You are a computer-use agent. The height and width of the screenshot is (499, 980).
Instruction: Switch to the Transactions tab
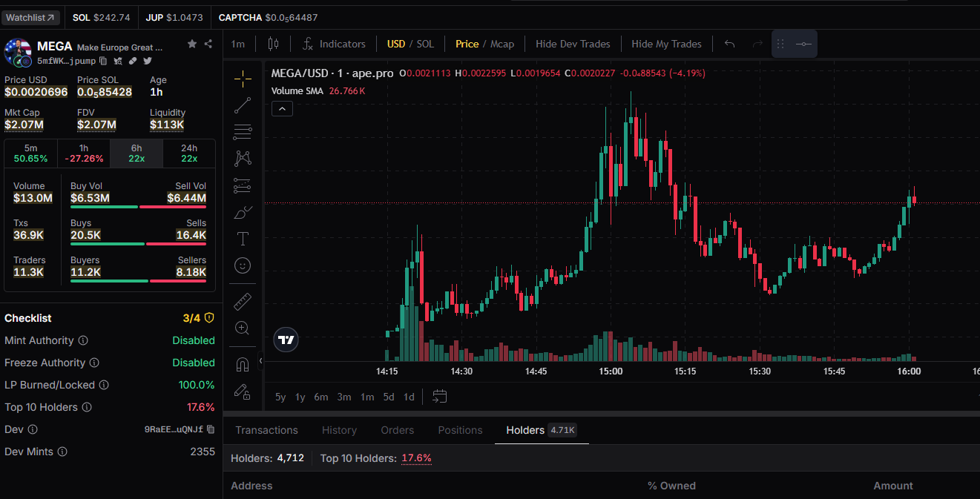pos(266,430)
